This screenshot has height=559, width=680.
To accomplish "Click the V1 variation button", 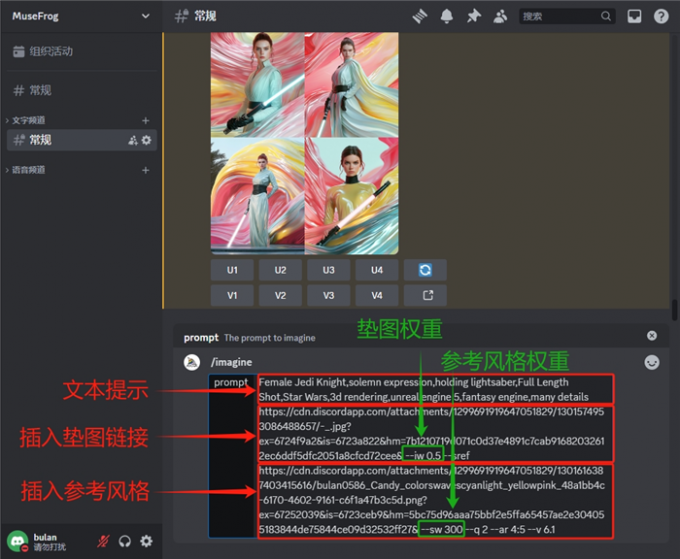I will click(232, 295).
